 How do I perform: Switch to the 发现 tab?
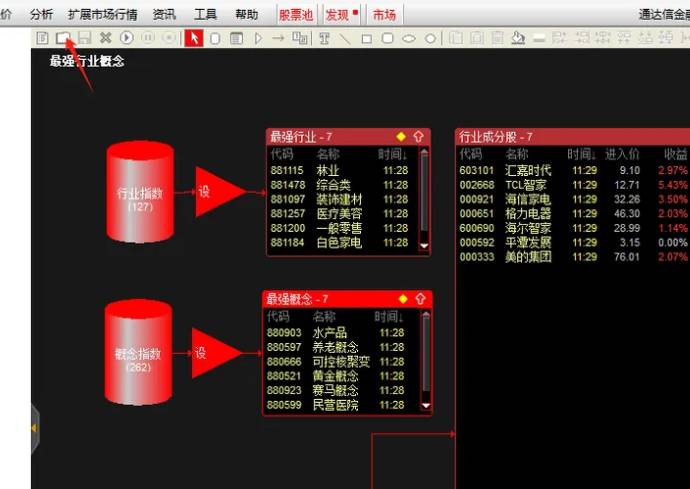[341, 15]
